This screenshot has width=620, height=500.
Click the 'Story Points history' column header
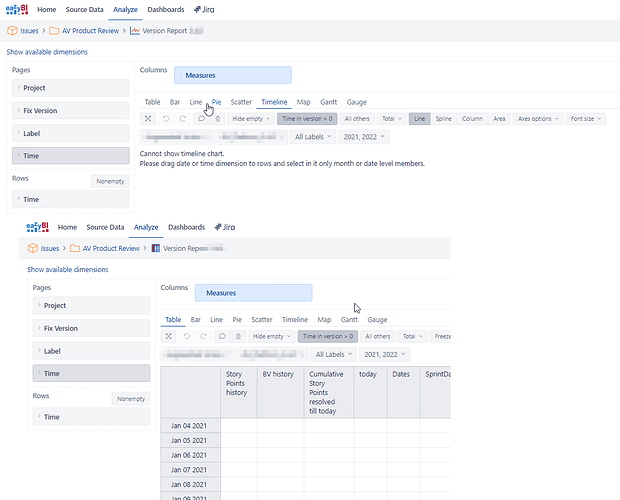(239, 392)
